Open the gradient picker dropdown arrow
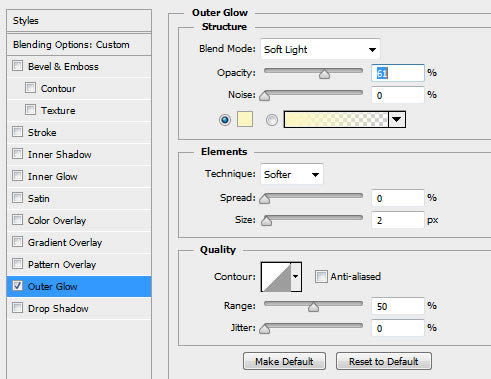 (x=397, y=119)
